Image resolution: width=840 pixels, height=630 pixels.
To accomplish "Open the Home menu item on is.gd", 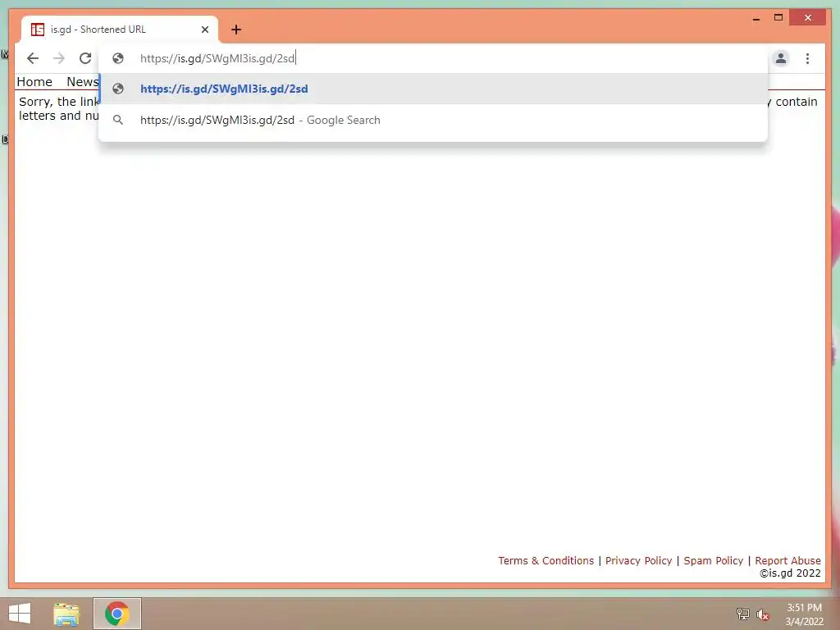I will point(34,82).
